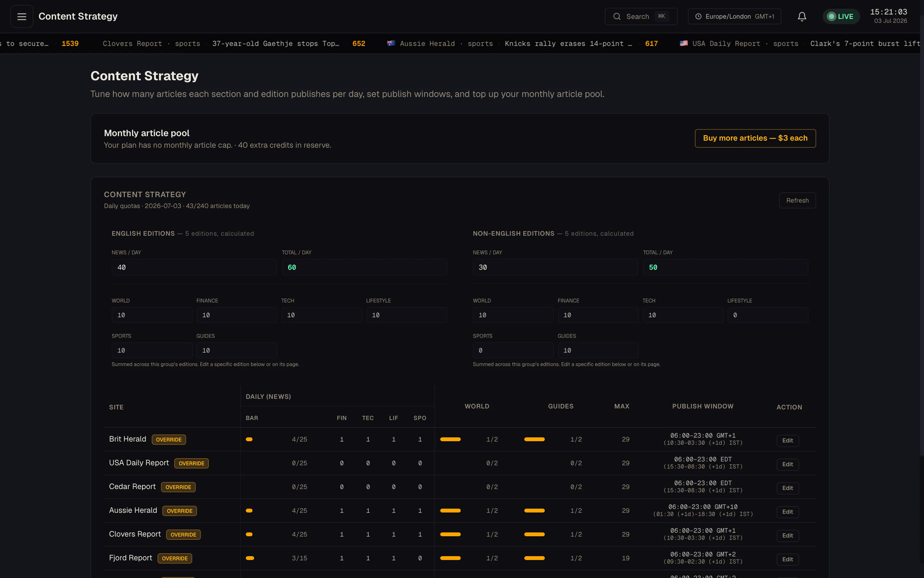
Task: Click Buy more articles — $3 each
Action: pyautogui.click(x=755, y=138)
